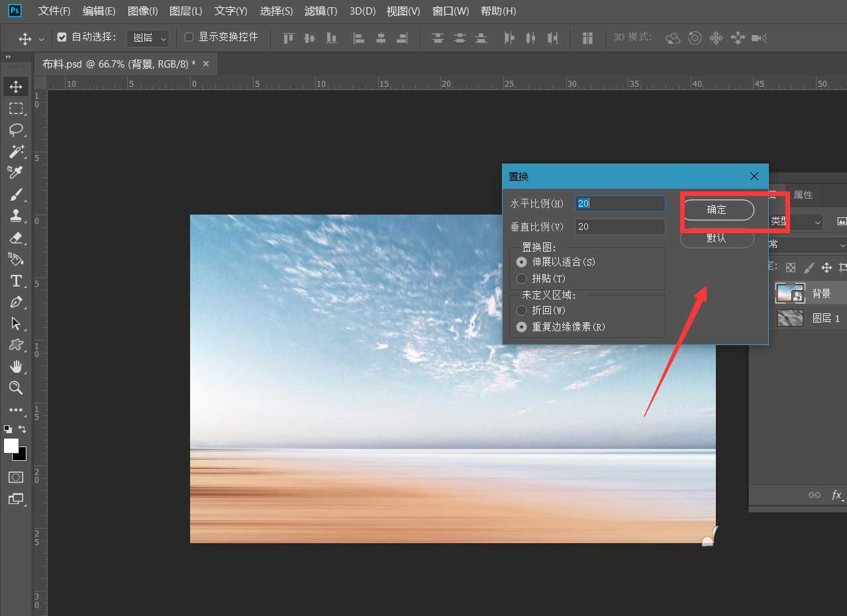The image size is (847, 616).
Task: Select the Clone Stamp tool
Action: pos(16,215)
